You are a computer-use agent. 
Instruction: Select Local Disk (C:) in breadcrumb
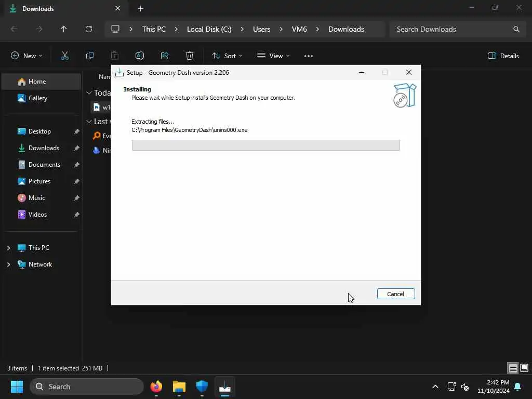[x=209, y=29]
